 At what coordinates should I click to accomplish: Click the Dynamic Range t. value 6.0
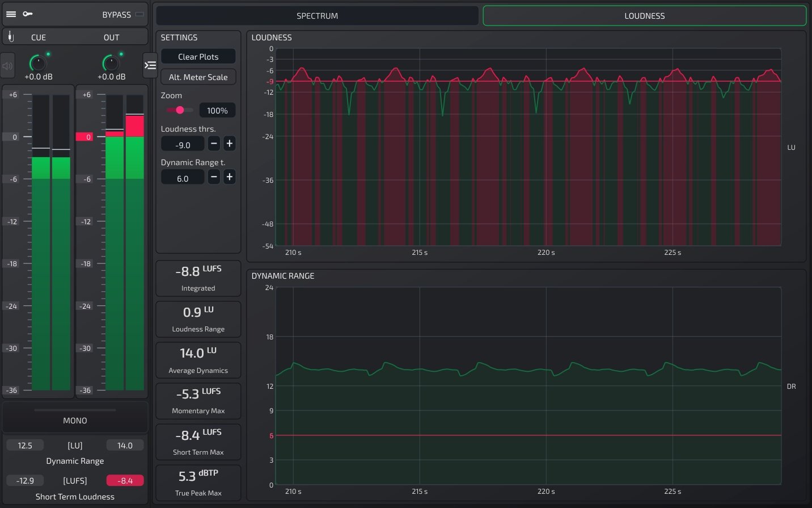(x=183, y=178)
